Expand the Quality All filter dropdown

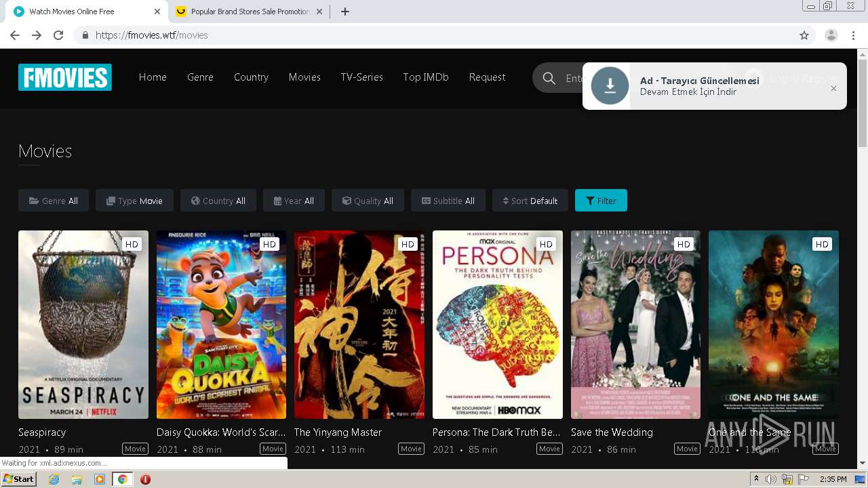(x=368, y=201)
